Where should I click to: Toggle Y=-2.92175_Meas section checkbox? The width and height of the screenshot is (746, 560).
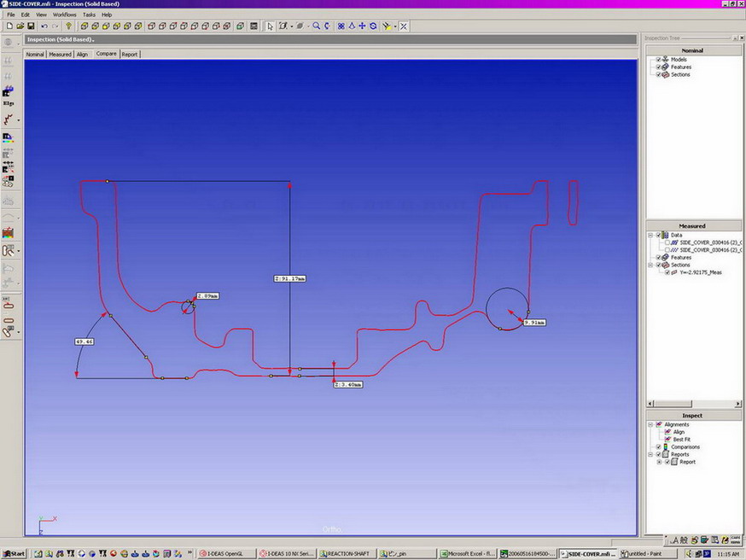667,272
